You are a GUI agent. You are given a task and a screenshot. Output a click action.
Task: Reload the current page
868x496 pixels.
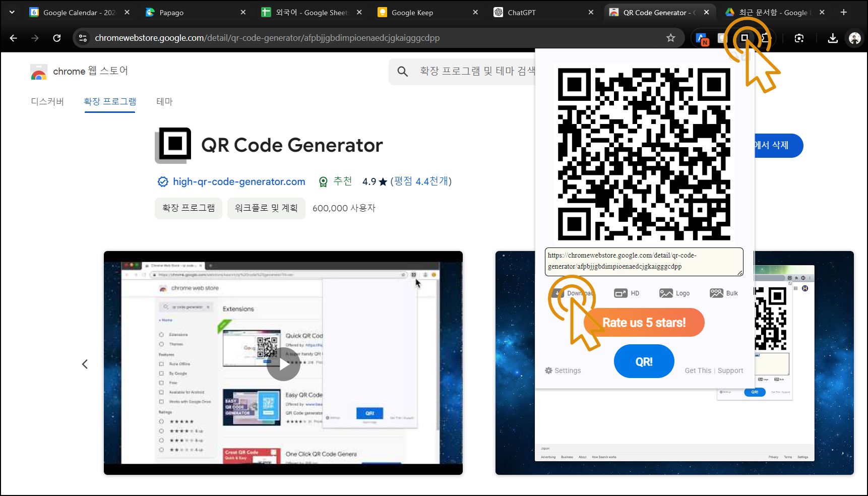coord(57,38)
